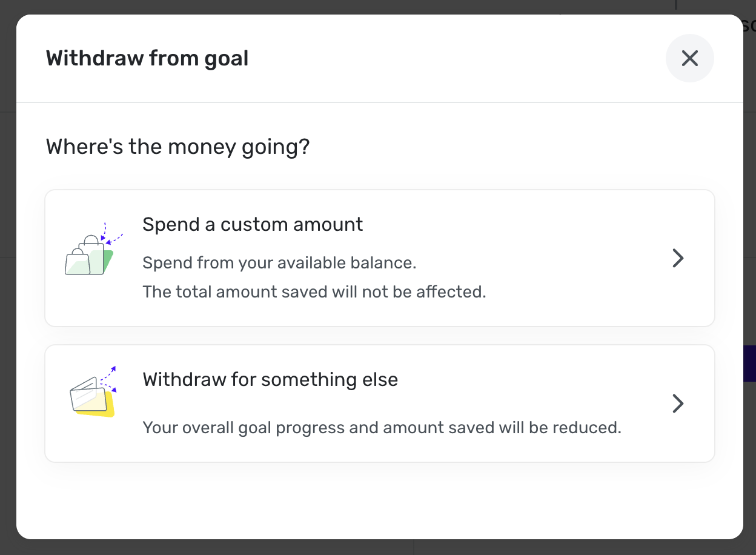The image size is (756, 555).
Task: Select the "Spend a custom amount" title
Action: (x=253, y=225)
